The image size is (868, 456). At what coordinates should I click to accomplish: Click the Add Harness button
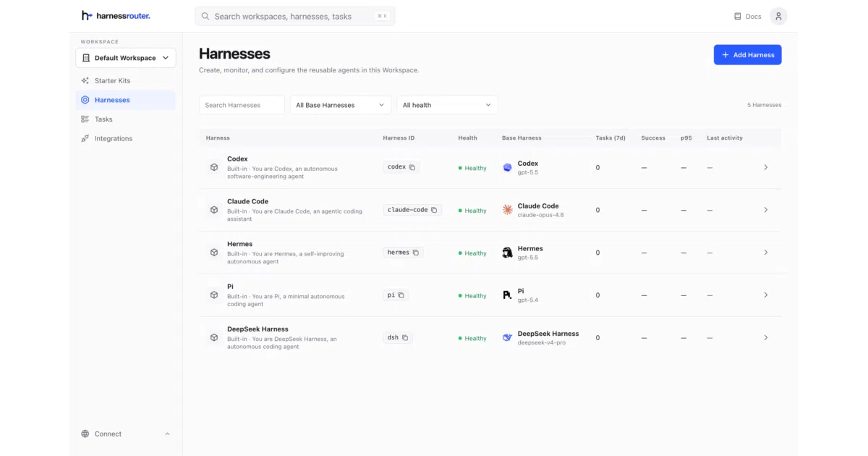747,55
